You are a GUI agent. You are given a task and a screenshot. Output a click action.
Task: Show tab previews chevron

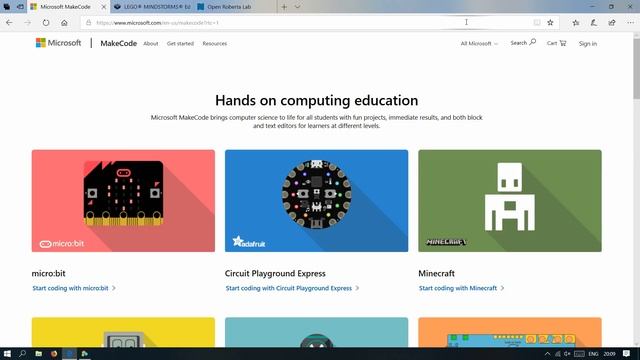(298, 7)
